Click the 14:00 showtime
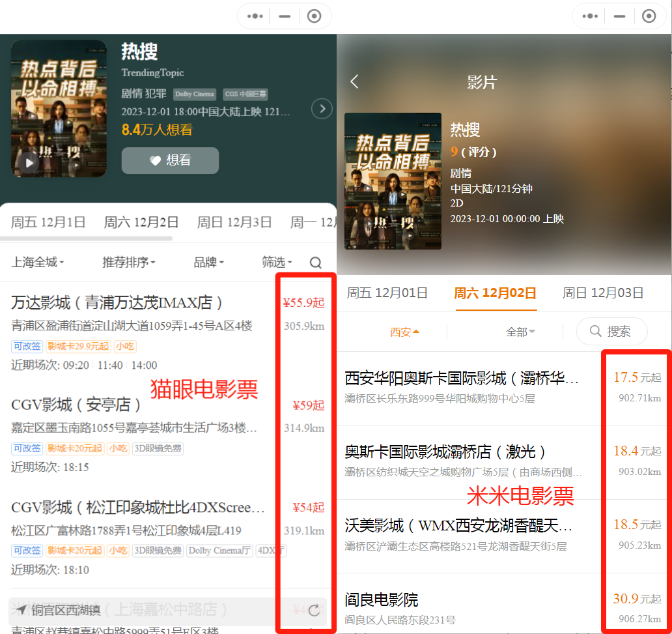 144,365
